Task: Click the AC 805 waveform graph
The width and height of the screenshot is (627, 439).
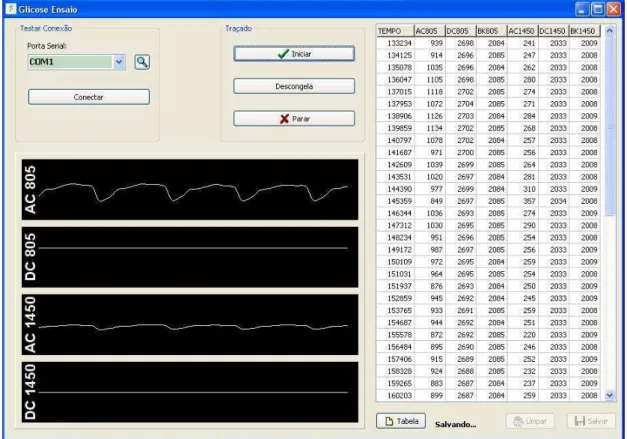Action: [190, 190]
